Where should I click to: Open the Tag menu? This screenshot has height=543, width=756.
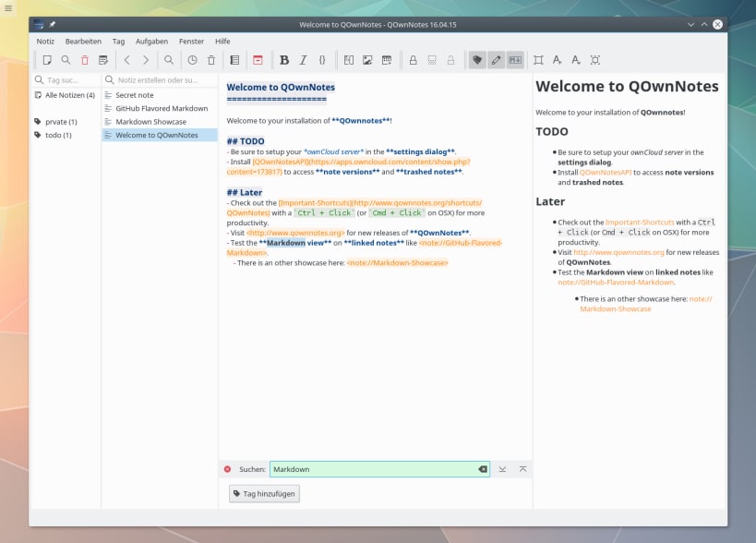[118, 42]
